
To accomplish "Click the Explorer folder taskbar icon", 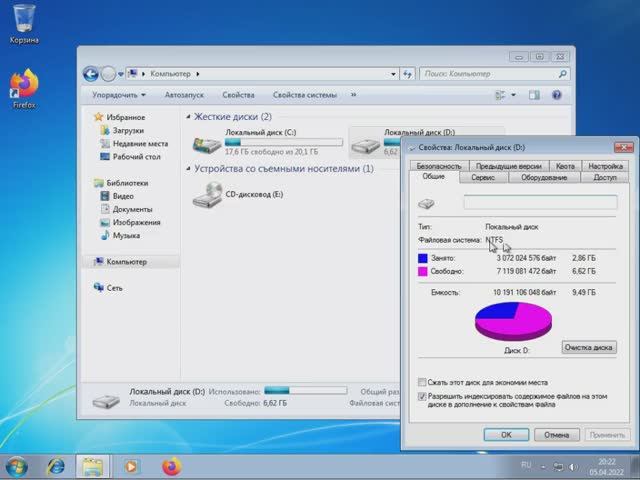I will coord(93,467).
